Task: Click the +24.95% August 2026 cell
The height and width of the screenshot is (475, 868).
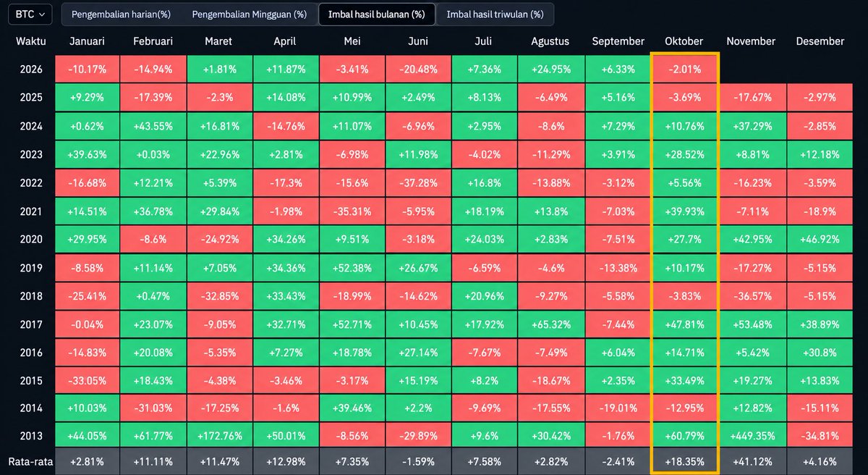Action: coord(550,70)
